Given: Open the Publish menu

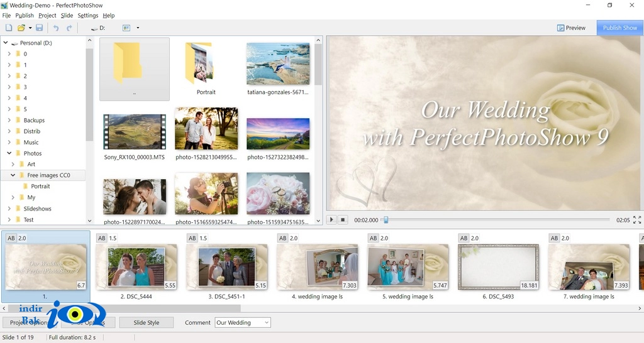Looking at the screenshot, I should tap(25, 16).
